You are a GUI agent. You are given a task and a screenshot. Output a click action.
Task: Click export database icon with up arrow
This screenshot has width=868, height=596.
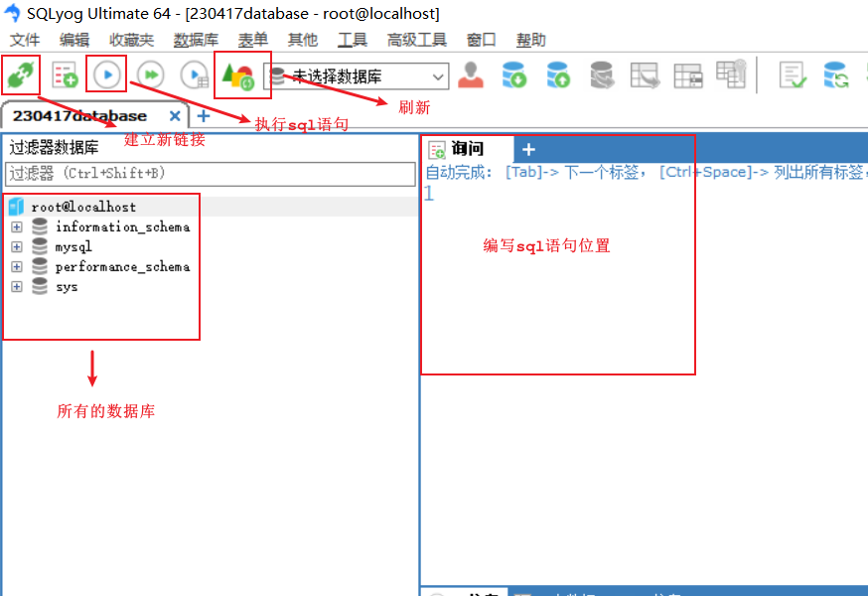pyautogui.click(x=558, y=74)
